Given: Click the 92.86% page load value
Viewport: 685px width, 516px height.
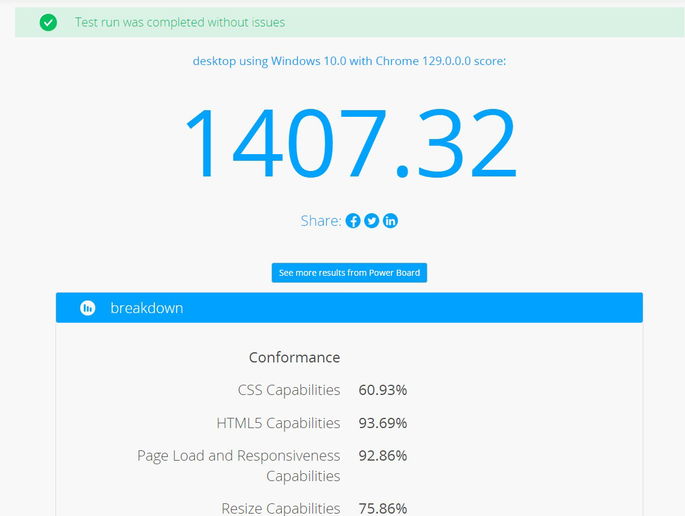Looking at the screenshot, I should point(382,456).
